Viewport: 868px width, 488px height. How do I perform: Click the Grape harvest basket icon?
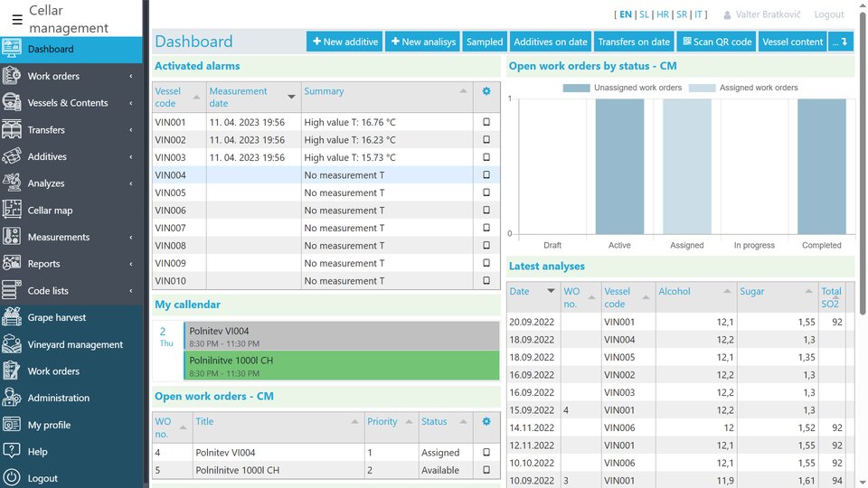[12, 317]
